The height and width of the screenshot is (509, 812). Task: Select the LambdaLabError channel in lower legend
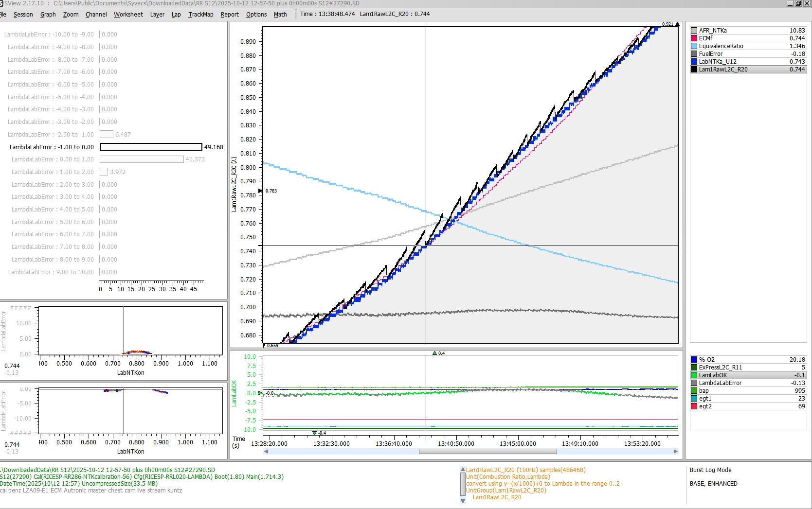[720, 383]
